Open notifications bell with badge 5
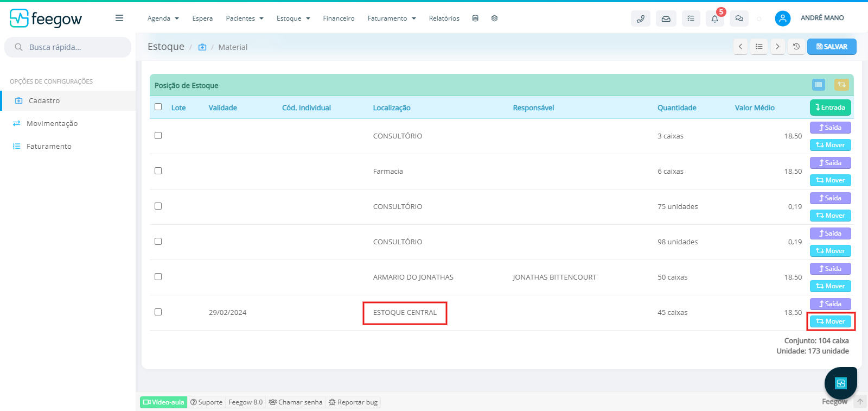Viewport: 868px width, 411px height. (x=715, y=18)
